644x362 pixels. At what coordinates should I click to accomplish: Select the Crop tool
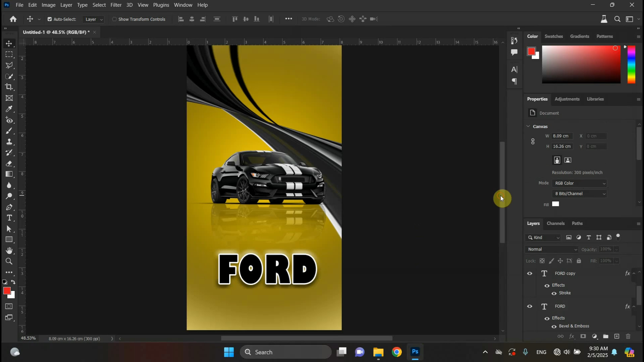click(x=9, y=87)
